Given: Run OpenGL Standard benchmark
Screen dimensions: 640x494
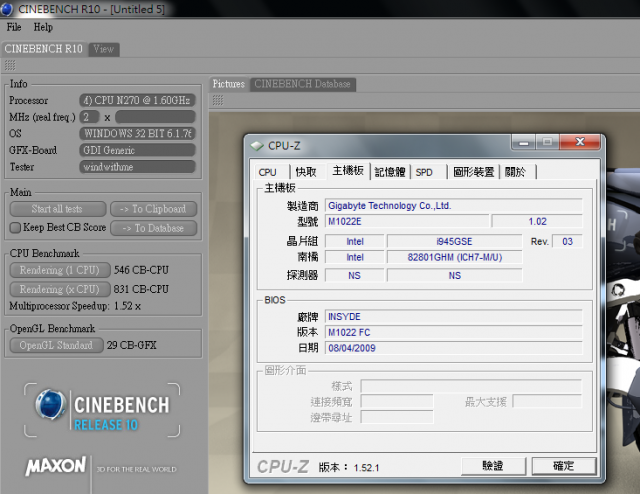Looking at the screenshot, I should pos(56,345).
